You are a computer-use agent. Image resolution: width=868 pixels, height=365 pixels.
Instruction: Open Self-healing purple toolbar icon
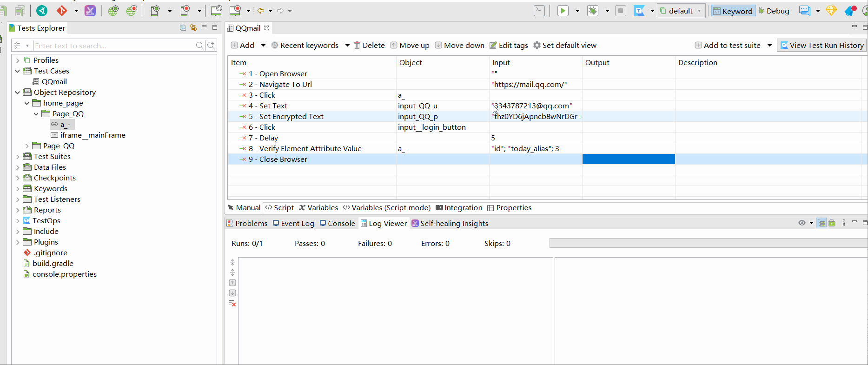click(90, 11)
